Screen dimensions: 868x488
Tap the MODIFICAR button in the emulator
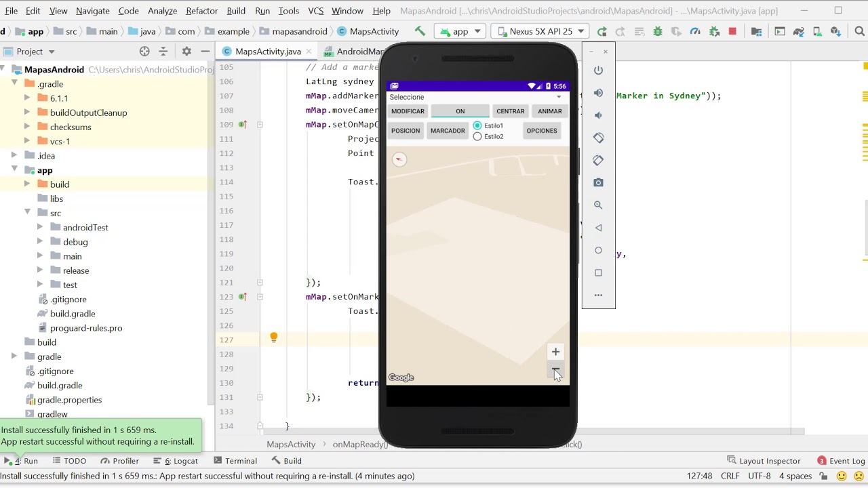pos(408,111)
